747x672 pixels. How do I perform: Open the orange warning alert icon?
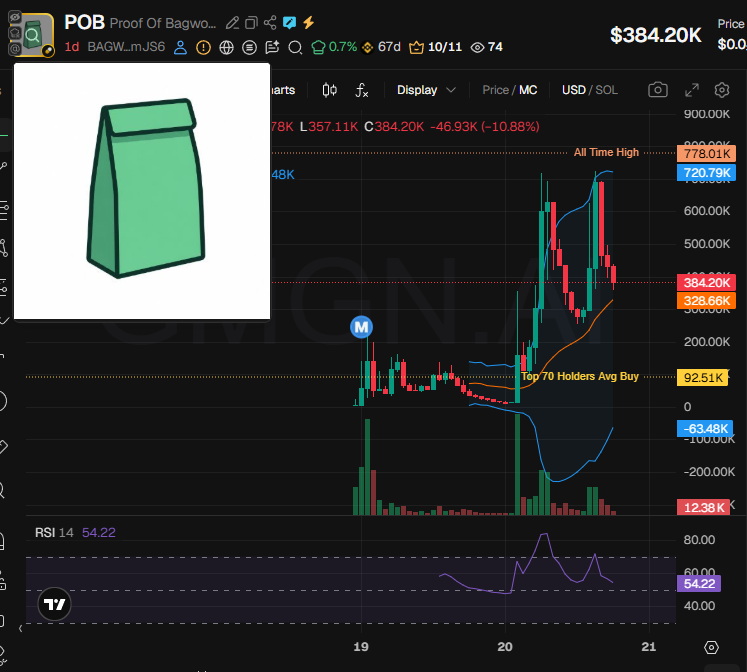203,47
